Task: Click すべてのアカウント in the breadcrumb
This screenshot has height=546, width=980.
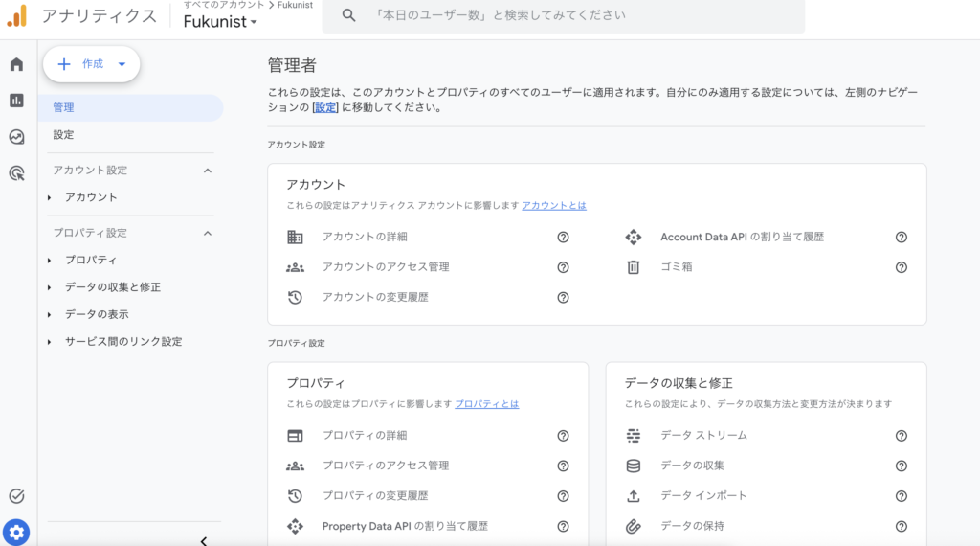Action: click(x=224, y=5)
